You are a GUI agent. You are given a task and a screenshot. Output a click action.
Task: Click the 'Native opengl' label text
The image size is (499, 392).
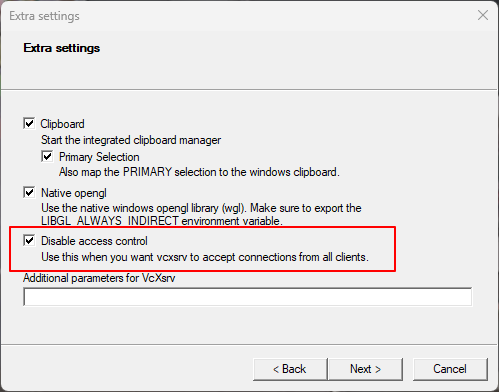pos(74,193)
